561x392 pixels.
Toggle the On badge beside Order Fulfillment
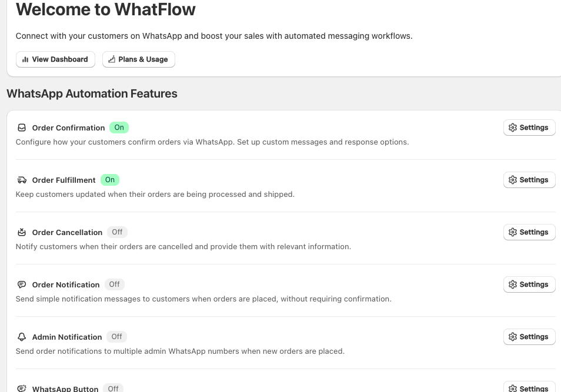109,180
